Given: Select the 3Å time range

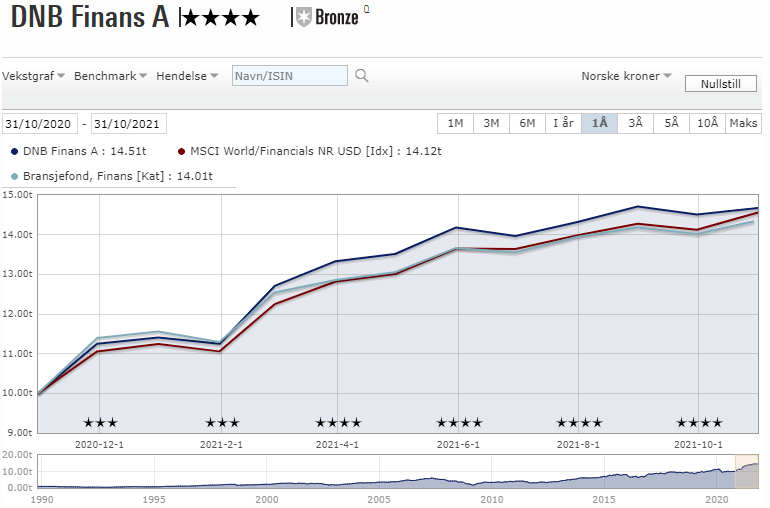Looking at the screenshot, I should (x=635, y=123).
